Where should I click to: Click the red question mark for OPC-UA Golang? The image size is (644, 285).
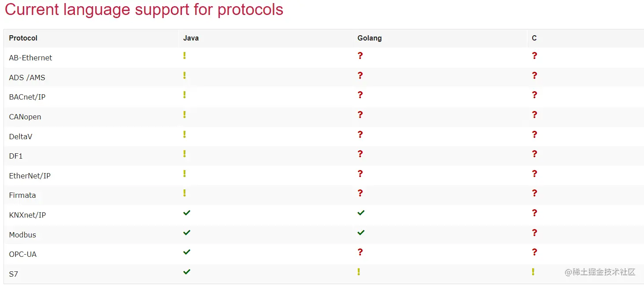tap(360, 252)
